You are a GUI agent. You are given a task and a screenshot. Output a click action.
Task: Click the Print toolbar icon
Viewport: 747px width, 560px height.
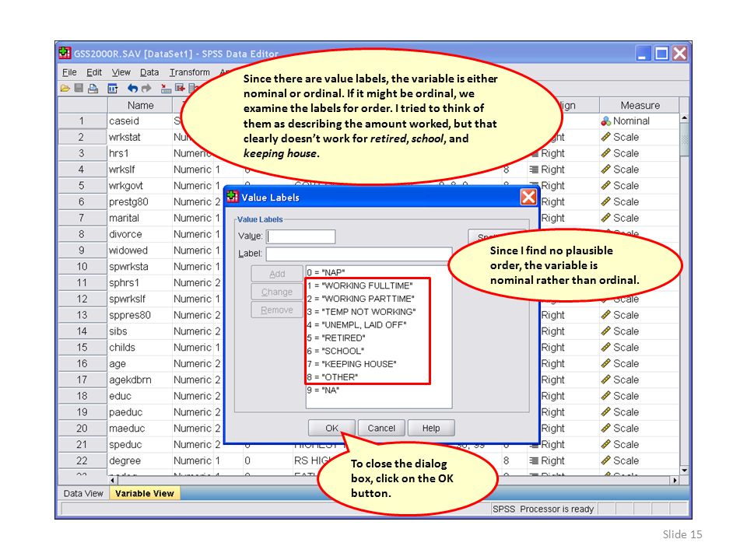click(93, 88)
